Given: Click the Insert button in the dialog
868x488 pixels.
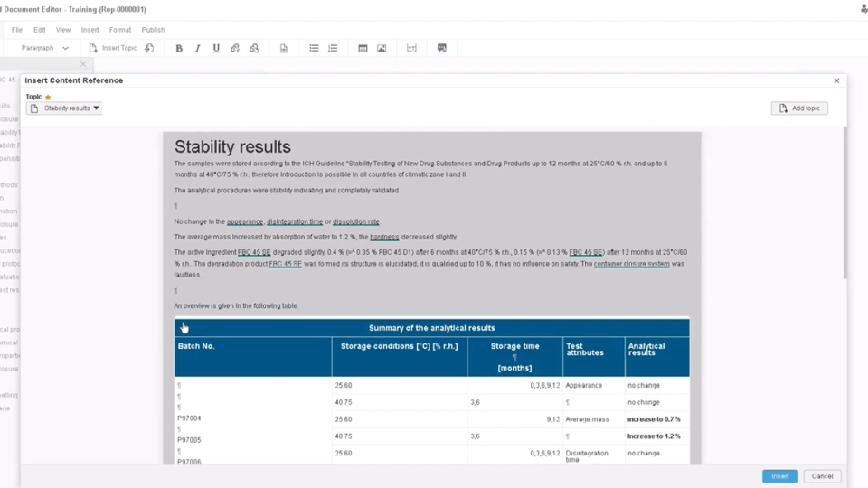Looking at the screenshot, I should click(780, 476).
